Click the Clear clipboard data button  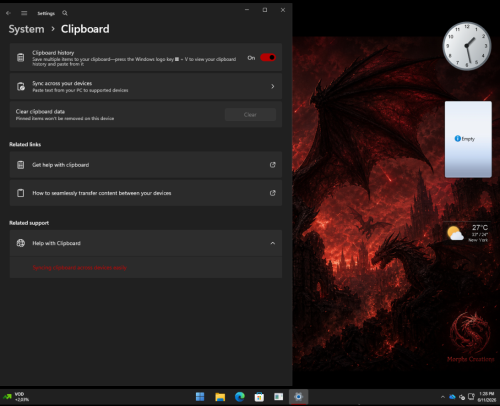[x=250, y=115]
